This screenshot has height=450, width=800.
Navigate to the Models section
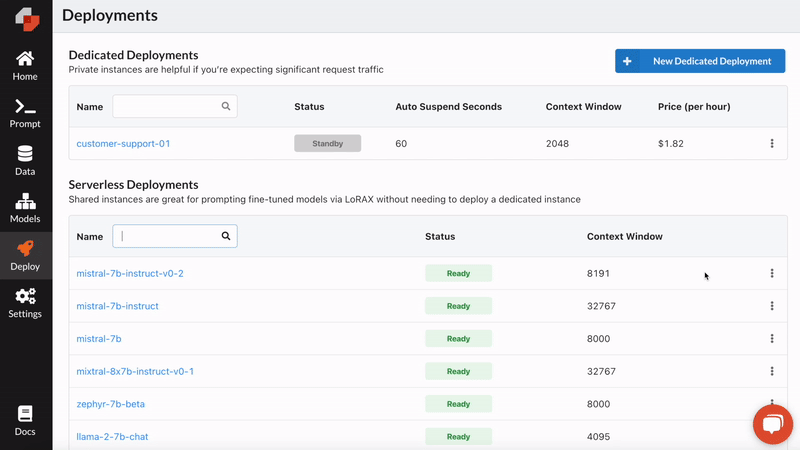point(26,208)
